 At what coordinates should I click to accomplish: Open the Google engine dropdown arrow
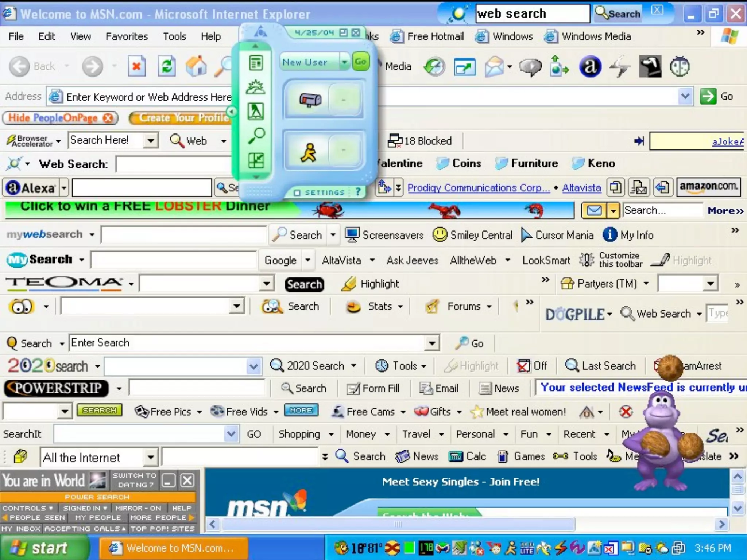point(308,260)
